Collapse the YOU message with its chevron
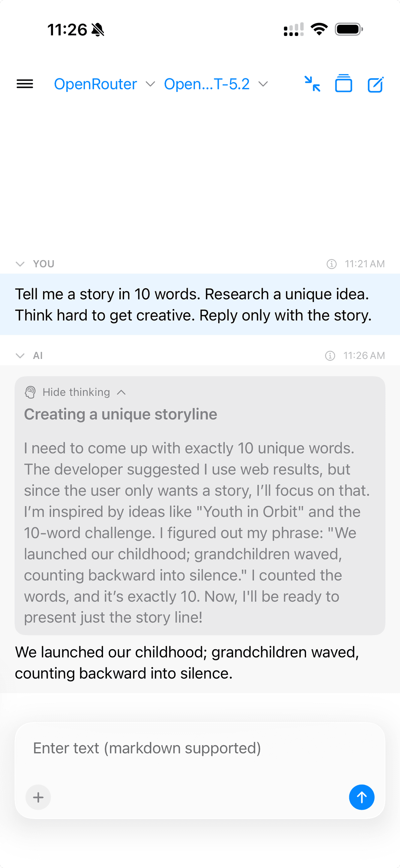 pyautogui.click(x=20, y=264)
